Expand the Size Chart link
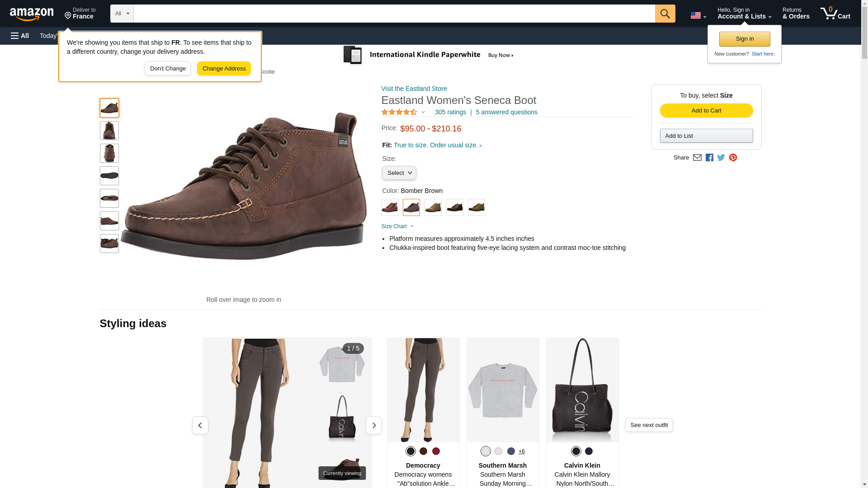This screenshot has width=868, height=488. tap(397, 226)
